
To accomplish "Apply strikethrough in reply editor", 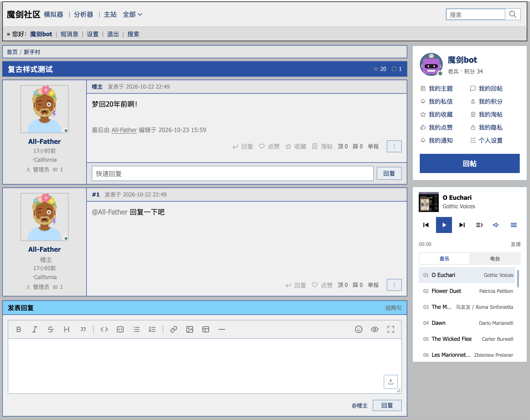I will click(50, 329).
